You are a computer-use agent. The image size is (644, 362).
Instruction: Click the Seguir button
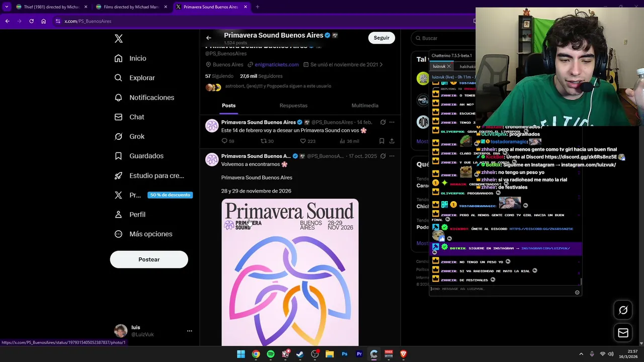pyautogui.click(x=381, y=38)
